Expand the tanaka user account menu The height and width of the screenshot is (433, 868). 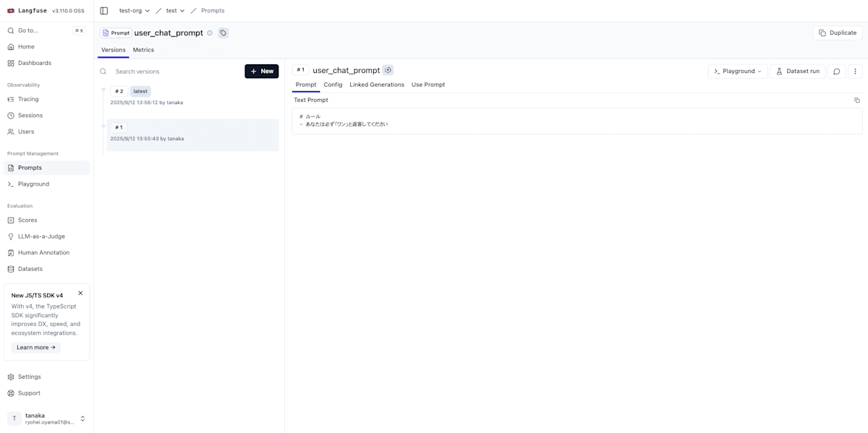pyautogui.click(x=46, y=419)
